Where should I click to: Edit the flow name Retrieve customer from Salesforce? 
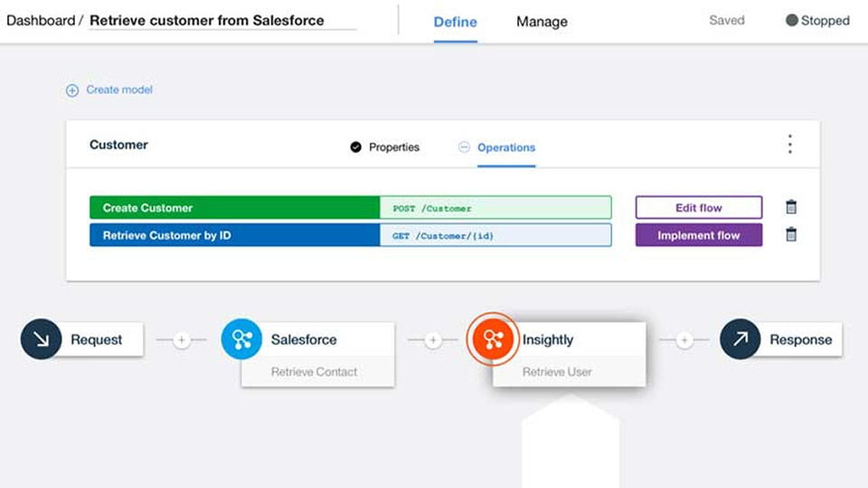pyautogui.click(x=222, y=21)
